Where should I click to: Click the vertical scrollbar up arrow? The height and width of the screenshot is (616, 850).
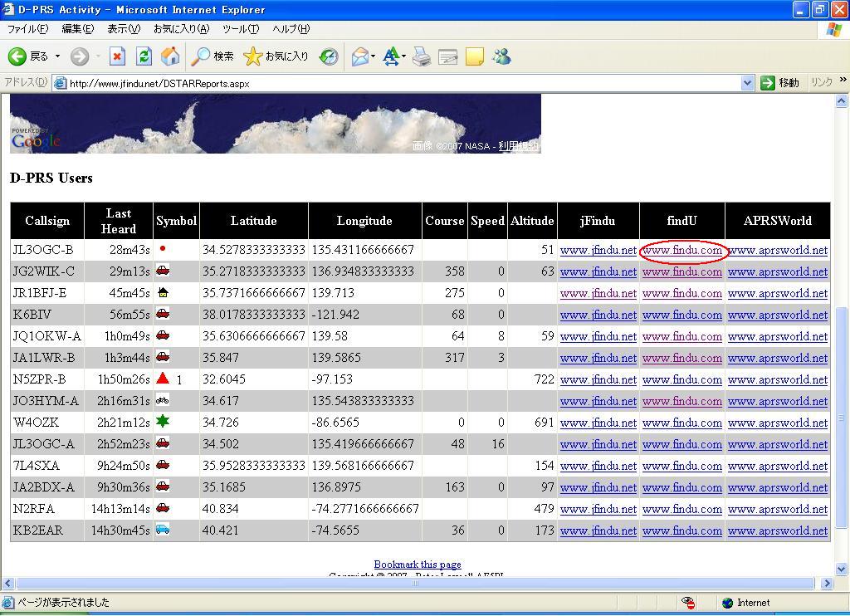pyautogui.click(x=842, y=100)
